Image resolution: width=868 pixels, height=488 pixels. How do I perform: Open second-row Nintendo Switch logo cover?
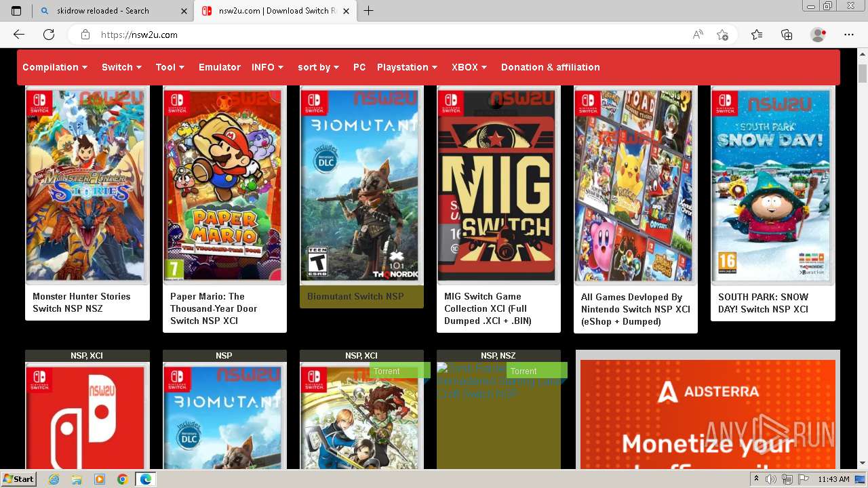86,416
